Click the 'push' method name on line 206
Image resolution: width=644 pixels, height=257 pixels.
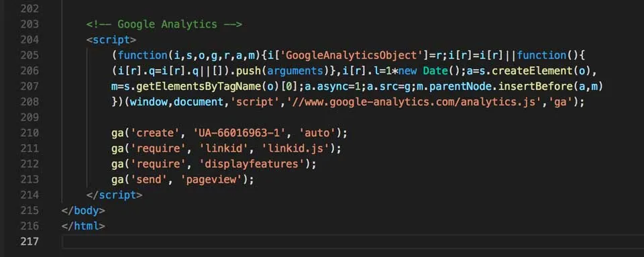point(248,71)
